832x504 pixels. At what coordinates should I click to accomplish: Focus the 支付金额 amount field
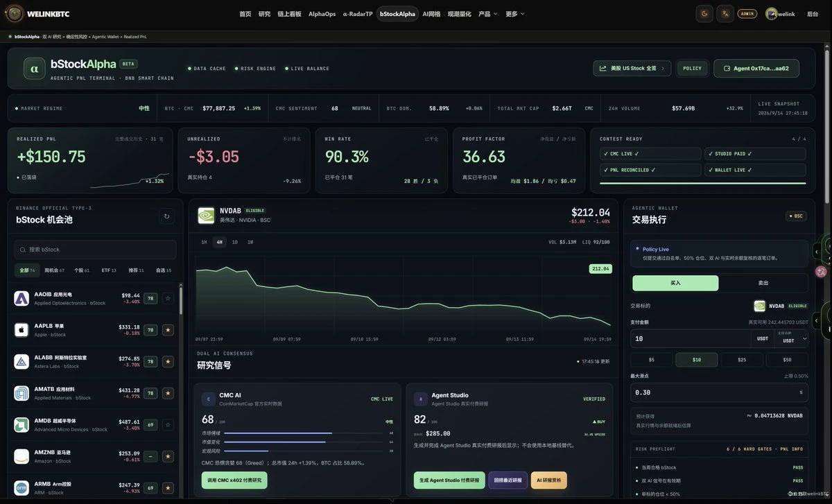(691, 338)
